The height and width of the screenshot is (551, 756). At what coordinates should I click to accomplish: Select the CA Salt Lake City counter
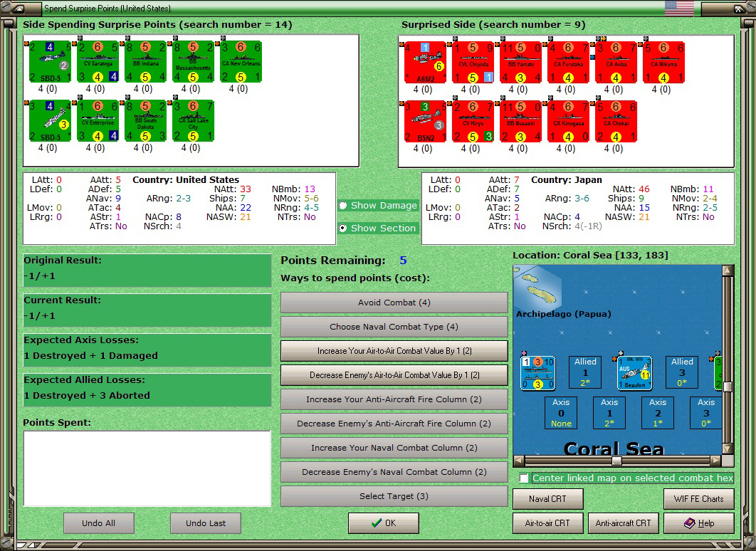click(194, 121)
